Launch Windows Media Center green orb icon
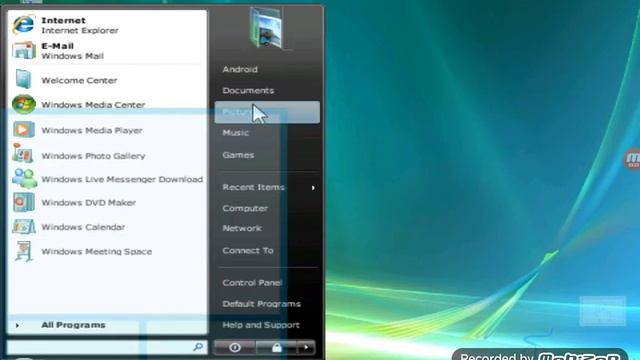Screen dimensions: 640x360 pos(23,104)
